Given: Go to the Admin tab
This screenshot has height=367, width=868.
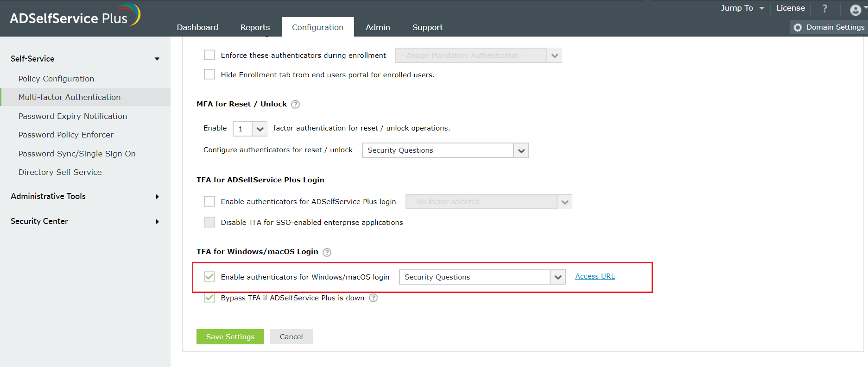Looking at the screenshot, I should [x=378, y=27].
